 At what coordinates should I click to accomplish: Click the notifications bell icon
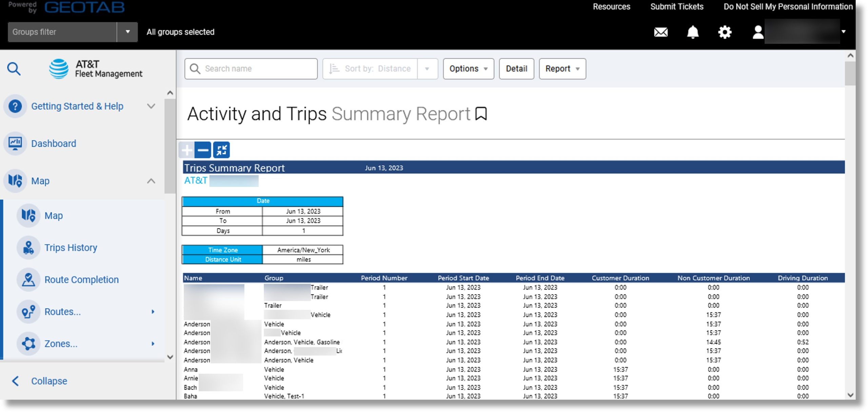click(x=693, y=32)
